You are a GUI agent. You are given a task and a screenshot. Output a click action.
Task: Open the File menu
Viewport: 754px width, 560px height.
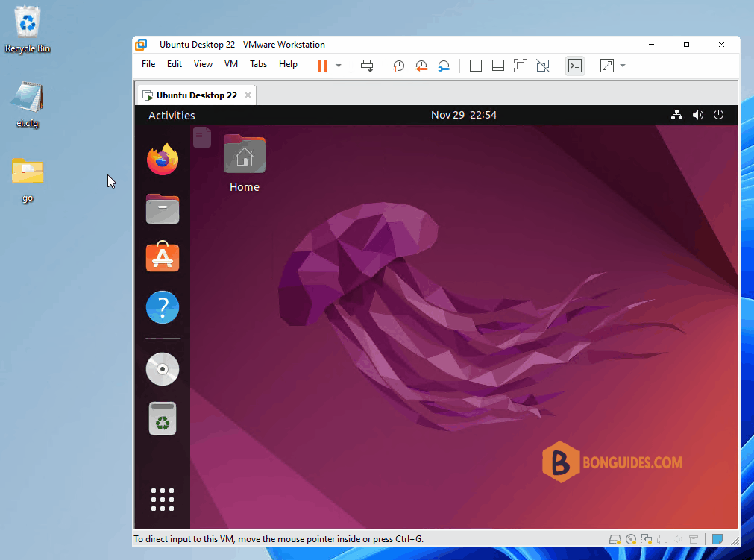tap(148, 64)
